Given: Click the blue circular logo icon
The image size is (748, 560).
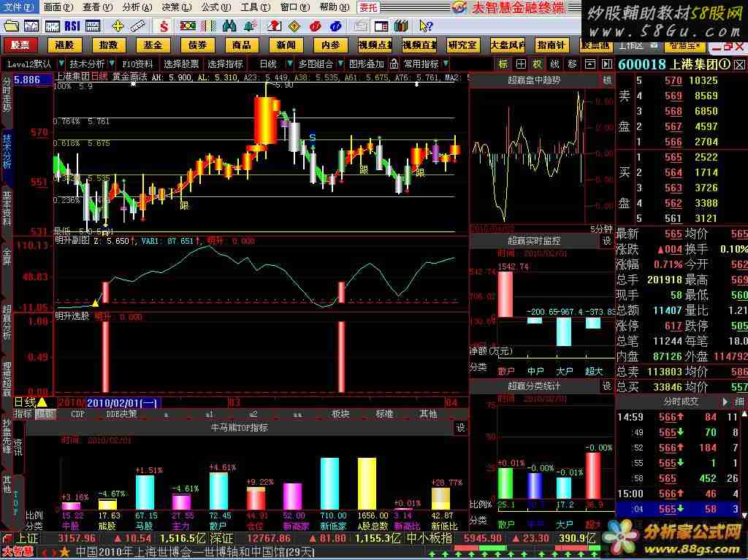Looking at the screenshot, I should pos(335,26).
